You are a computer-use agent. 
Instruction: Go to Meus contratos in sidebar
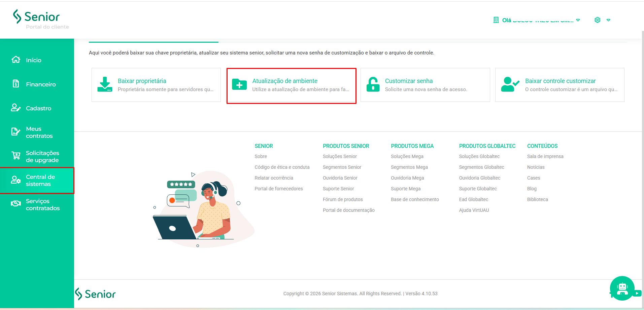[39, 132]
